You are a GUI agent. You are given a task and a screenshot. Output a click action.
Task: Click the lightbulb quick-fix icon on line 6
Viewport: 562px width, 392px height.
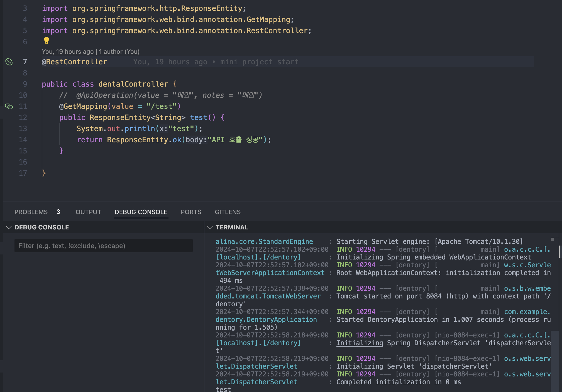tap(47, 40)
